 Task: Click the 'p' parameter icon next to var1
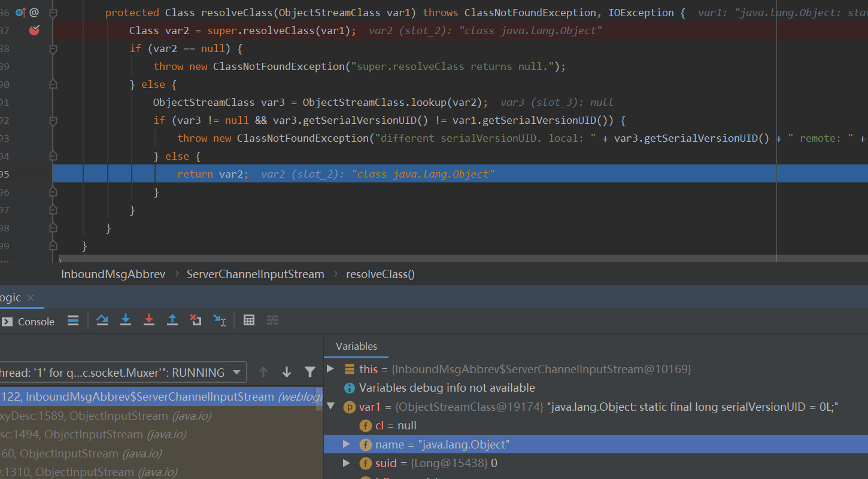350,407
